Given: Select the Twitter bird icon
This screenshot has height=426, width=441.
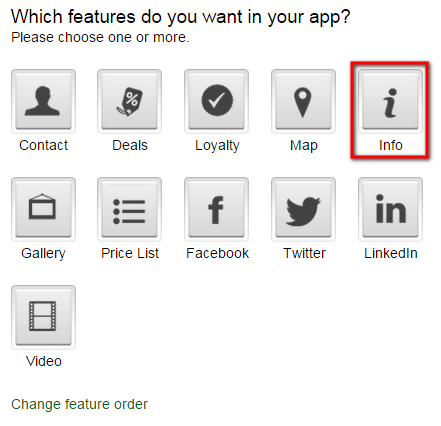Looking at the screenshot, I should pyautogui.click(x=303, y=209).
